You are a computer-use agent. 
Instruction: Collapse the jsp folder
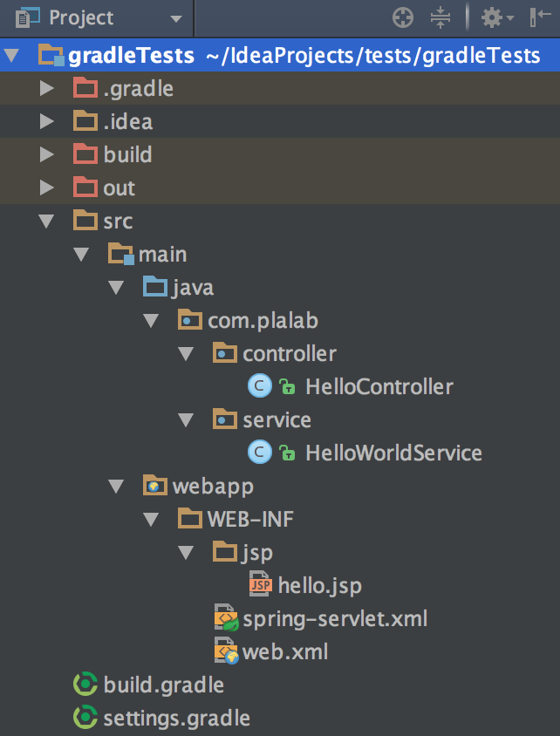point(186,553)
